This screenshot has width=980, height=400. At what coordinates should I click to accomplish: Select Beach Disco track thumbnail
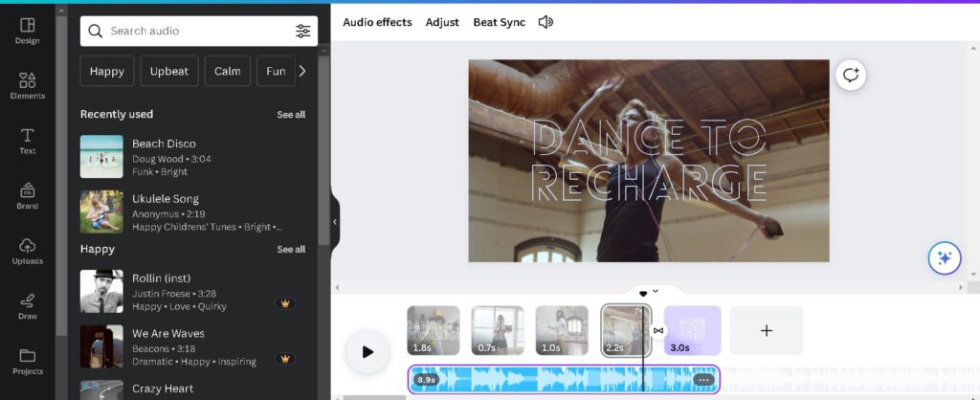click(x=101, y=157)
